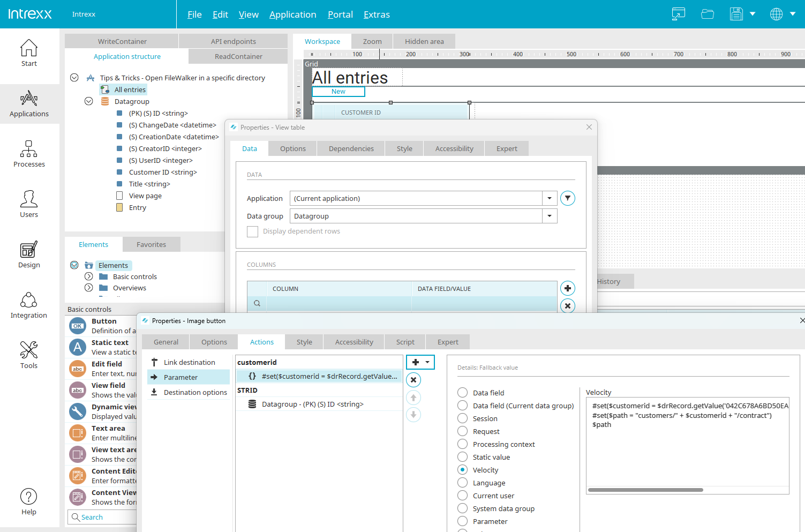Open the Applications module
This screenshot has width=805, height=532.
click(x=29, y=104)
